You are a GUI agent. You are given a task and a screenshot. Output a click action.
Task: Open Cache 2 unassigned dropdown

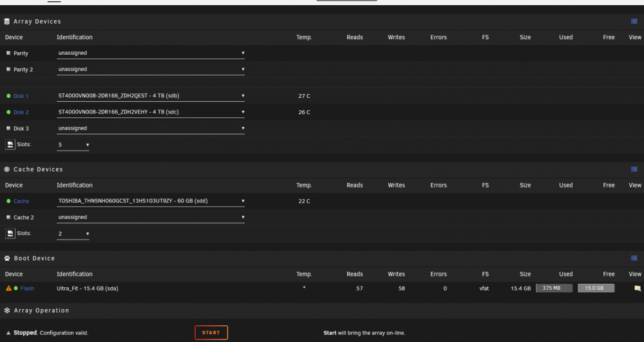click(x=151, y=217)
